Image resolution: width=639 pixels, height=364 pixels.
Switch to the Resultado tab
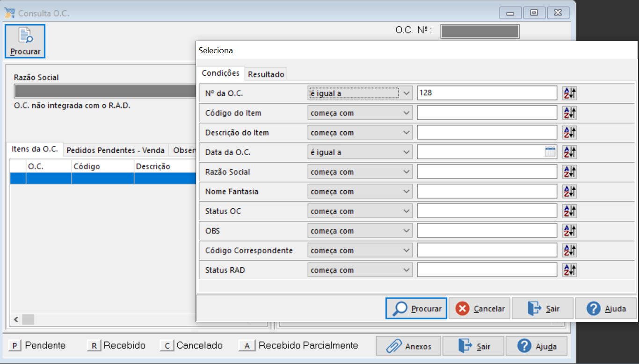click(x=266, y=74)
